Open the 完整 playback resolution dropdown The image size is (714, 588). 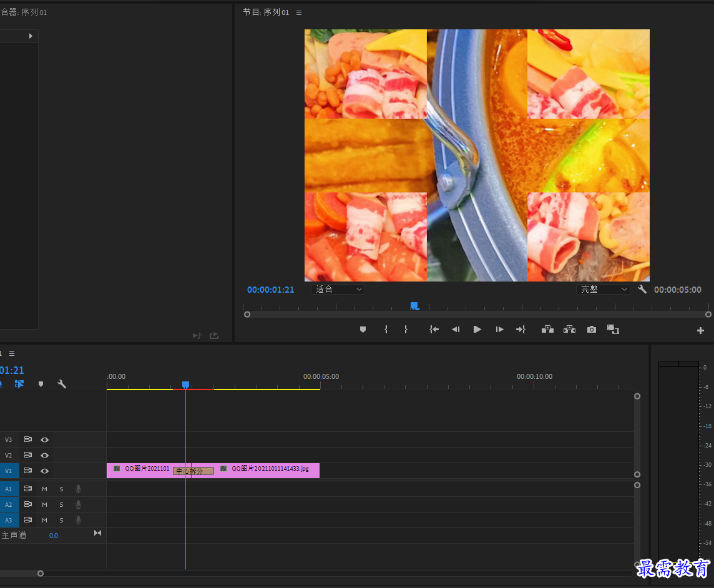tap(603, 289)
